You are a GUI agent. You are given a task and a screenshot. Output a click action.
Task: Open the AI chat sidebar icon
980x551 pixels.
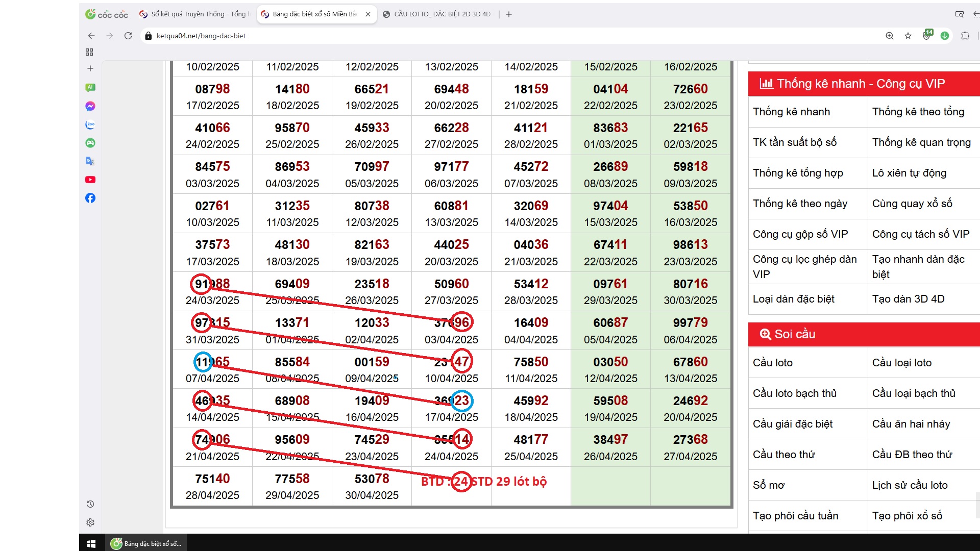pos(90,87)
